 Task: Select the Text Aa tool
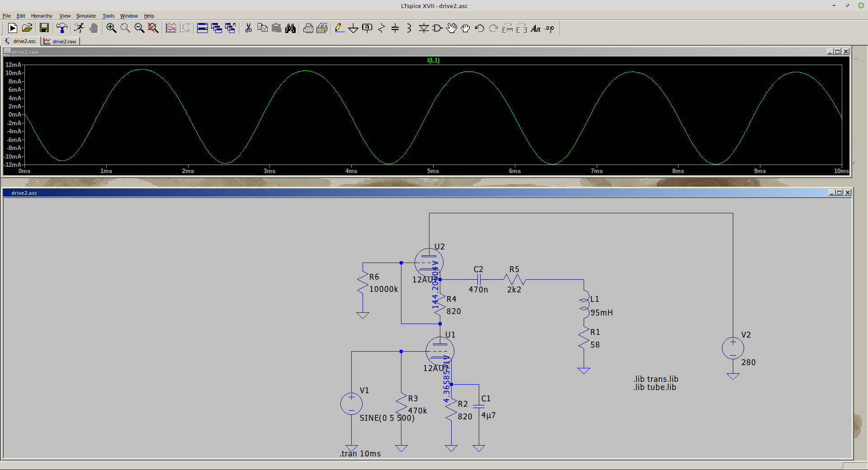coord(536,28)
